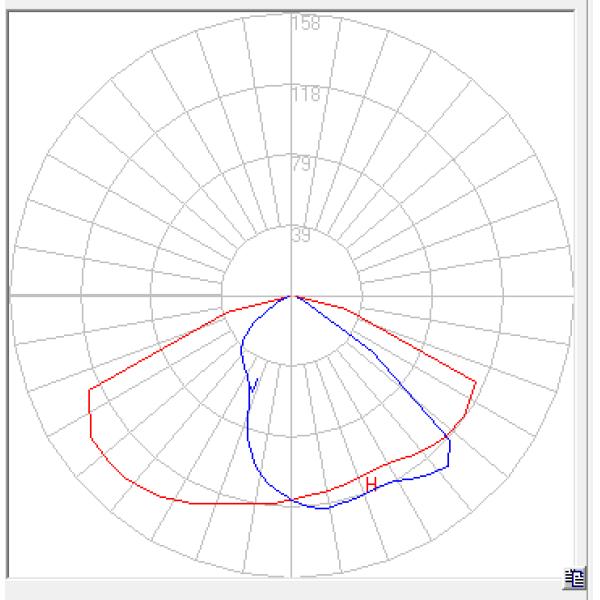Screen dimensions: 600x600
Task: Click the bottom end of vertical axis
Action: click(x=292, y=575)
